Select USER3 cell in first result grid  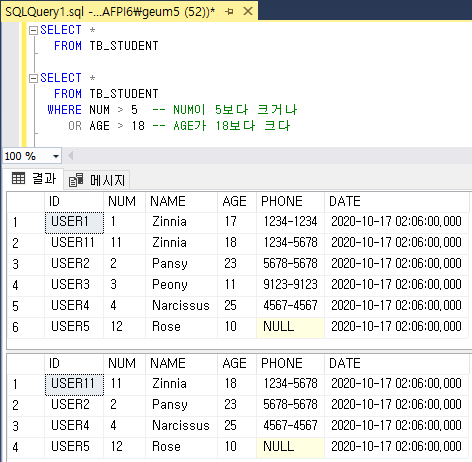pyautogui.click(x=74, y=285)
